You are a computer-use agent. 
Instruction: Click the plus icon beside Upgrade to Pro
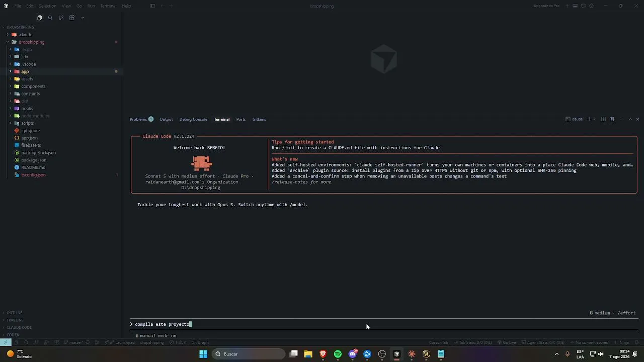point(567,6)
